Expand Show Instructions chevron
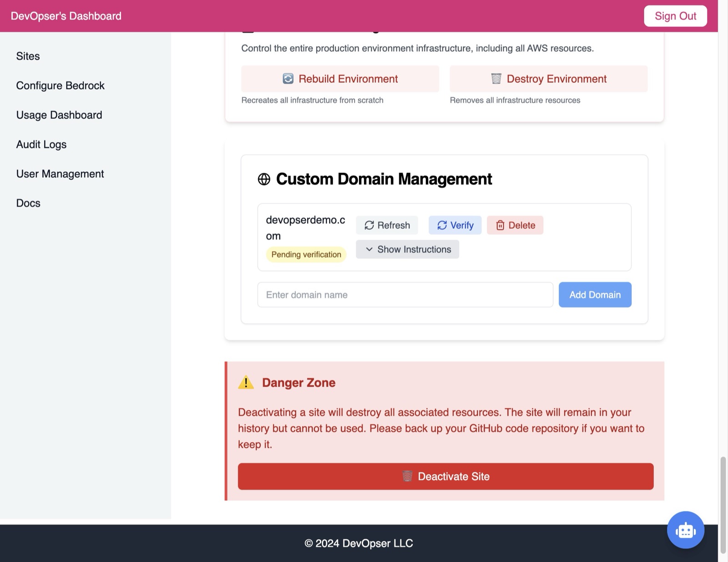 [369, 249]
